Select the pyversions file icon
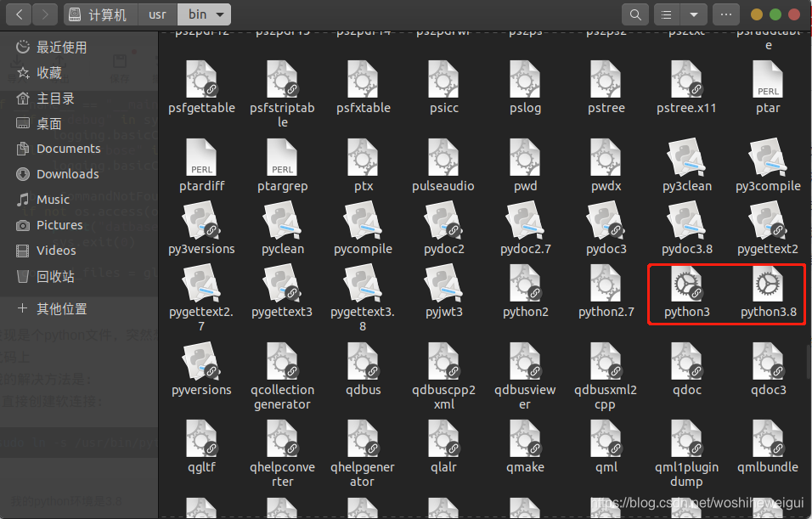The height and width of the screenshot is (519, 812). (x=201, y=361)
